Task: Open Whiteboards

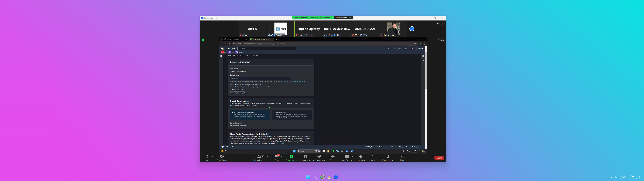Action: pos(387,157)
